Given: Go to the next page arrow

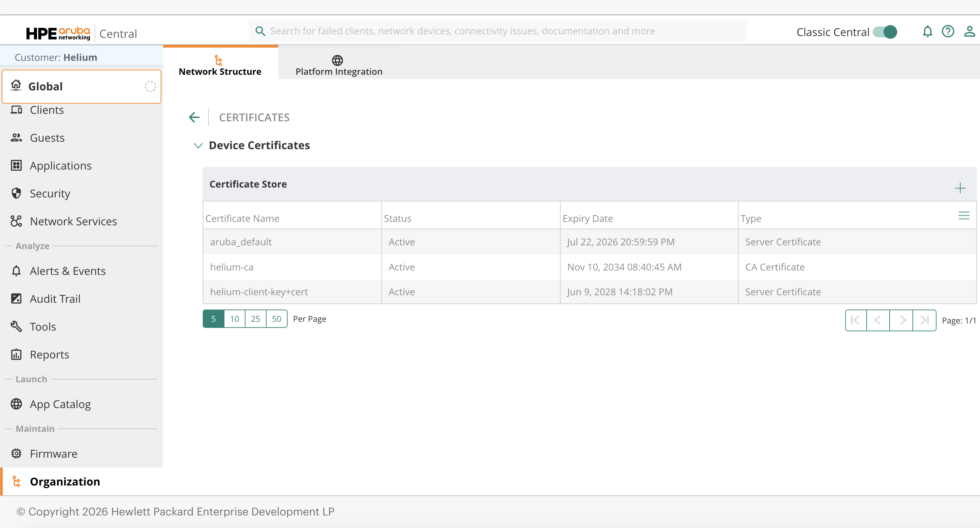Looking at the screenshot, I should [x=901, y=320].
